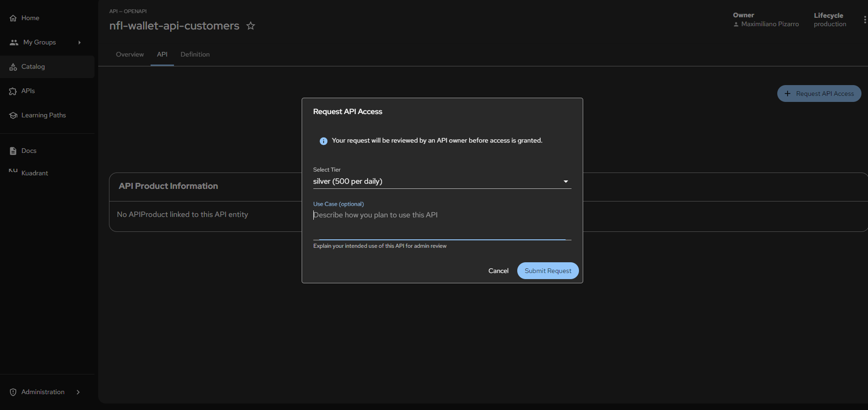This screenshot has height=410, width=868.
Task: Click the Administration shield icon
Action: tap(13, 392)
